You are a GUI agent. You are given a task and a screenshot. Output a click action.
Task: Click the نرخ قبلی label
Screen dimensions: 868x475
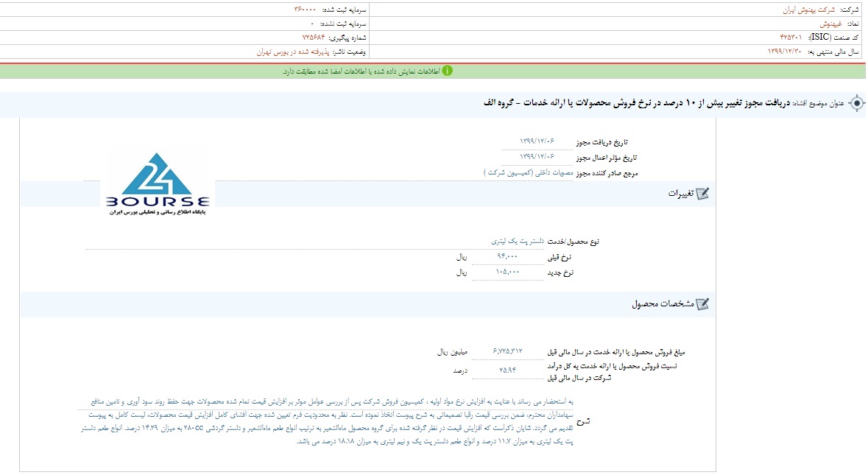tap(560, 258)
